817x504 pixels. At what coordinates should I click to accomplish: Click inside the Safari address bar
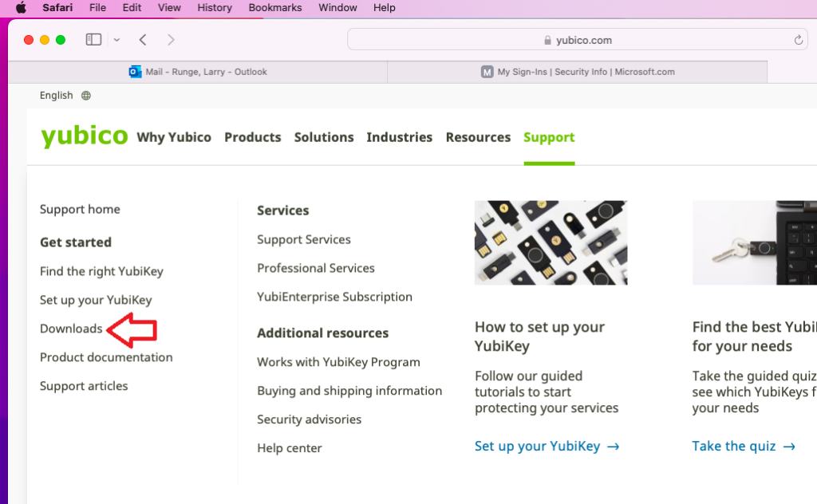pos(582,39)
